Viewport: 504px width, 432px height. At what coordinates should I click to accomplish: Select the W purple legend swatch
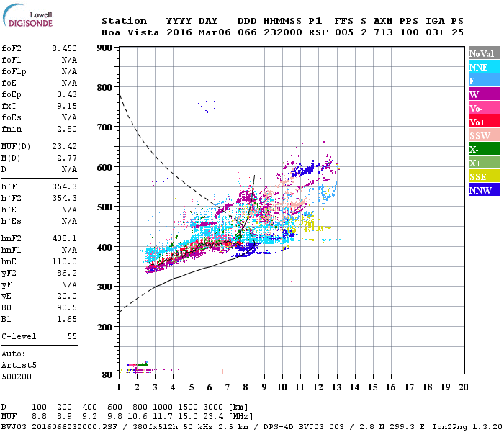[x=484, y=94]
